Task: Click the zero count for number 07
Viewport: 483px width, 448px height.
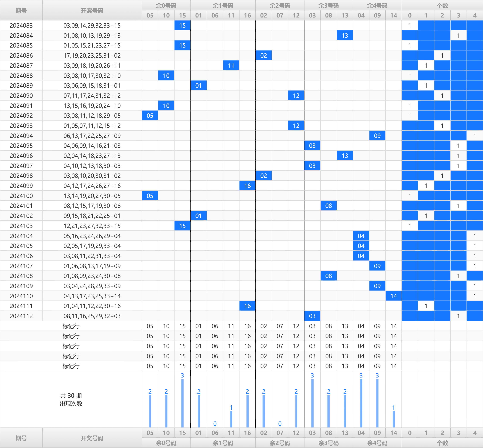Action: coord(280,423)
